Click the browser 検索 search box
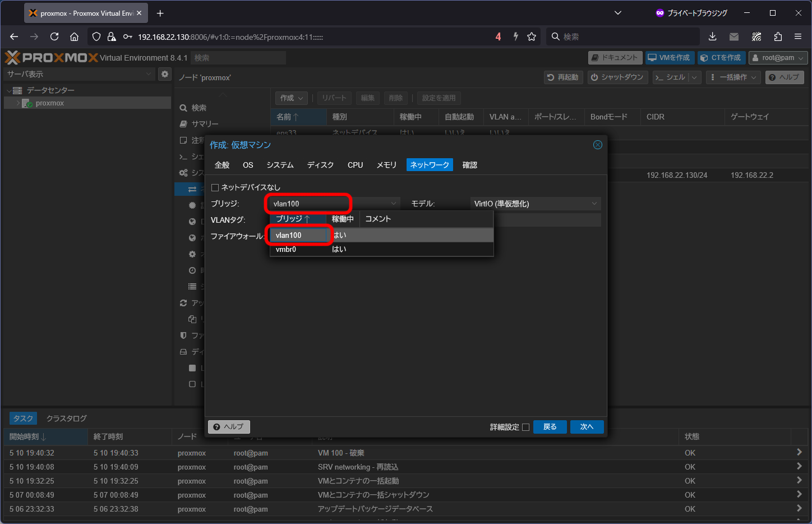The height and width of the screenshot is (524, 812). pos(622,36)
